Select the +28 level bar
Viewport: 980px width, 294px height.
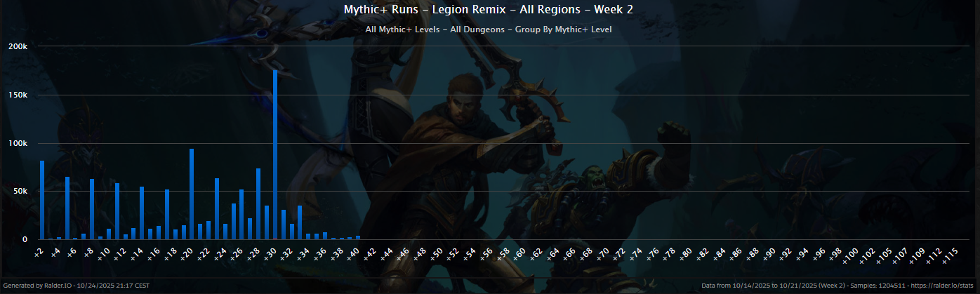point(258,203)
